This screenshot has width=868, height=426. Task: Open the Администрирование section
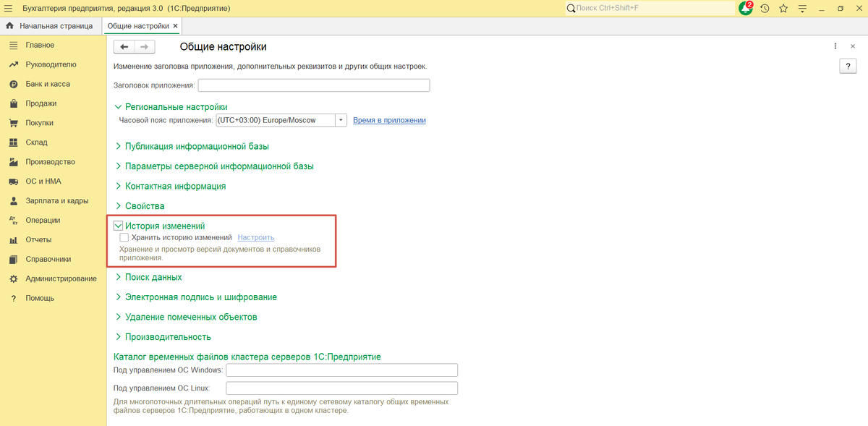[x=61, y=278]
